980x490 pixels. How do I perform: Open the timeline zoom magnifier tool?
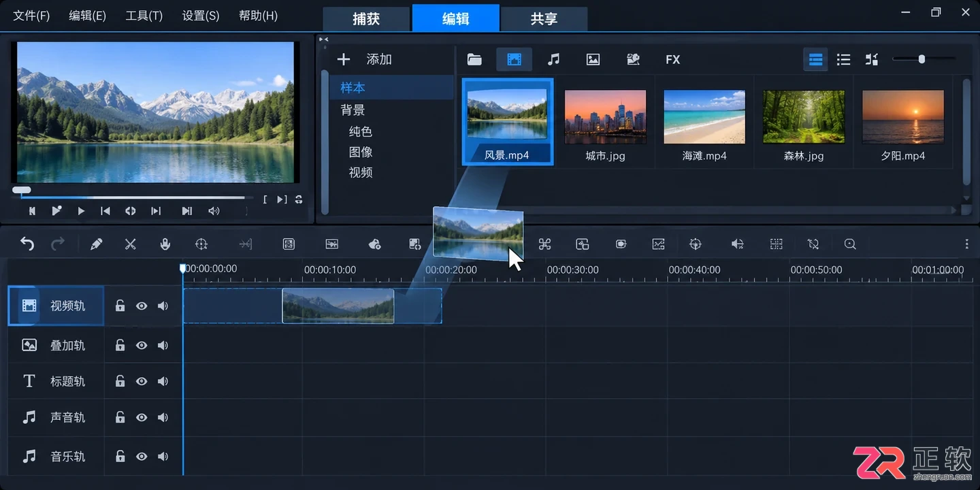pos(850,244)
